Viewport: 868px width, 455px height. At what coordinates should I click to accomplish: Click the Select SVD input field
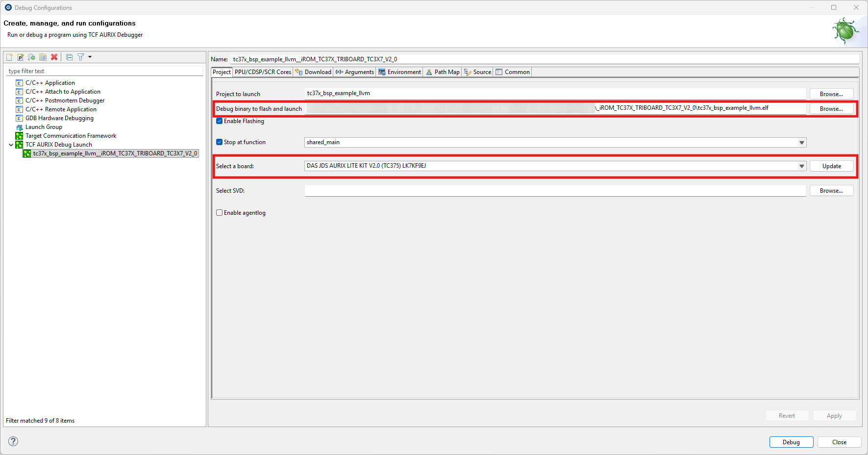(x=555, y=190)
